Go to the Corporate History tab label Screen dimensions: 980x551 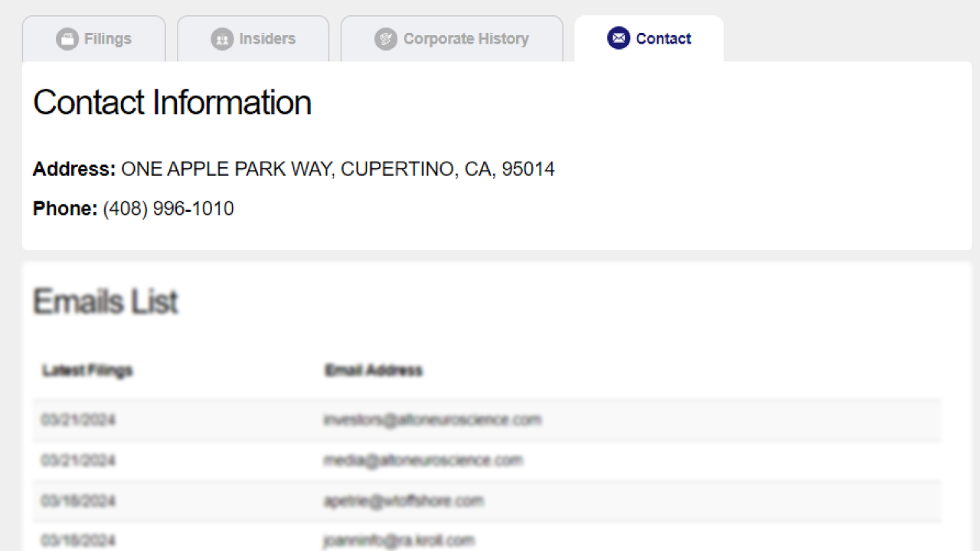465,39
